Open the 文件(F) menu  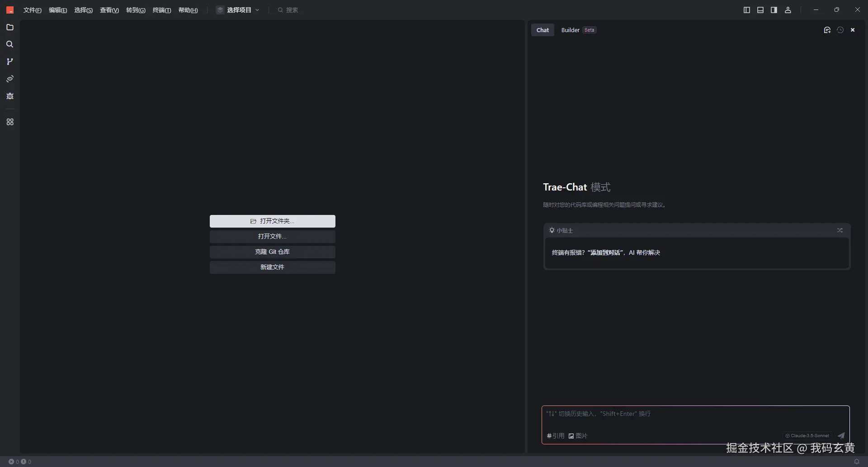point(33,10)
